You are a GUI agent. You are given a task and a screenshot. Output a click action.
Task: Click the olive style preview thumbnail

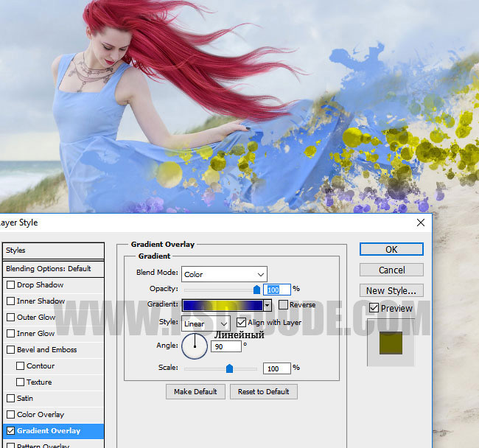coord(391,343)
